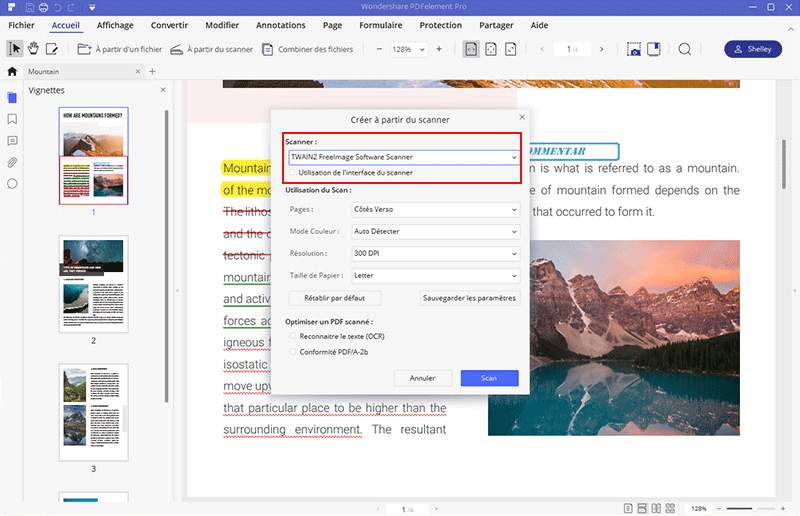Switch to the Modifier tab
Viewport: 800px width, 516px height.
222,25
